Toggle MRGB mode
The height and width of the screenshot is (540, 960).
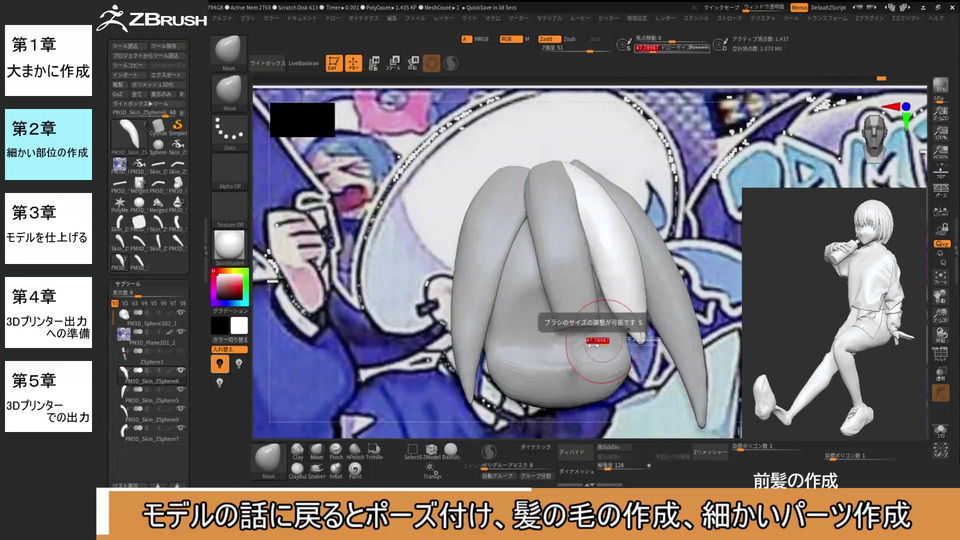click(x=481, y=39)
